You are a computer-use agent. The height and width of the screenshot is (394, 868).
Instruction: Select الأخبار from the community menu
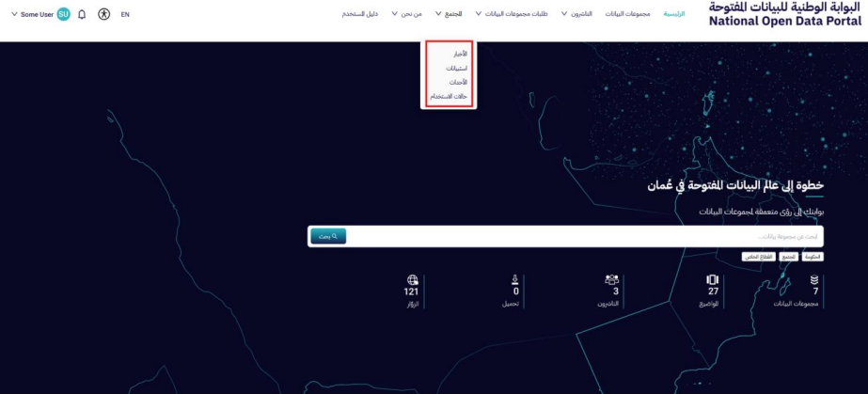459,54
